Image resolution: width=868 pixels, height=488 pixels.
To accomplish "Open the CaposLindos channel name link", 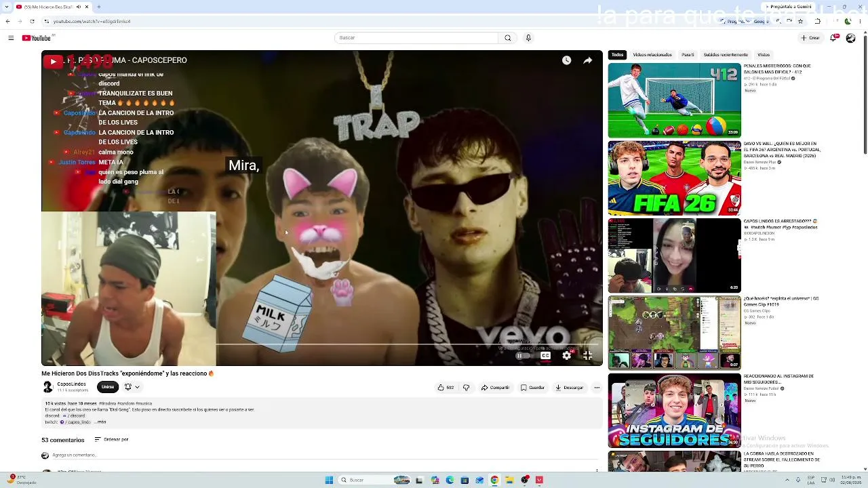I will (x=71, y=384).
